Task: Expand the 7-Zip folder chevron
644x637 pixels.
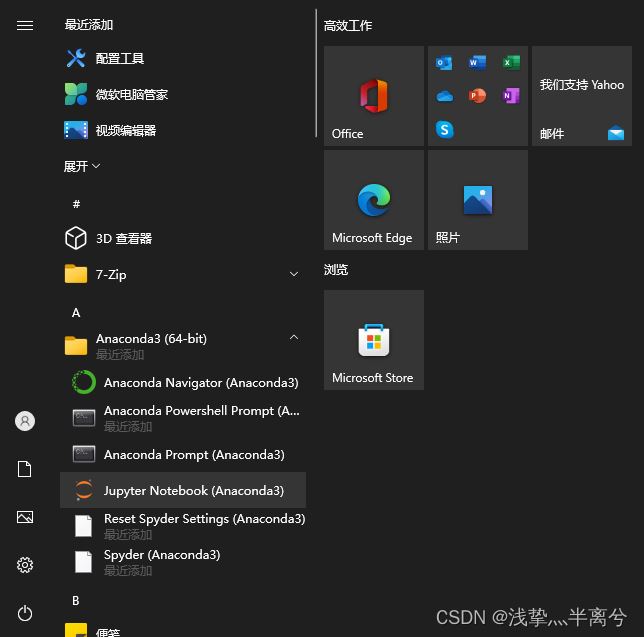Action: pos(294,274)
